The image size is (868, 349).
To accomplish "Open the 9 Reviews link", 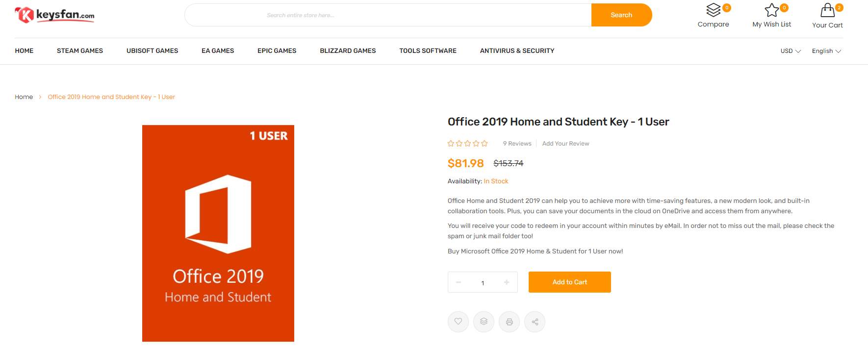I will click(517, 144).
